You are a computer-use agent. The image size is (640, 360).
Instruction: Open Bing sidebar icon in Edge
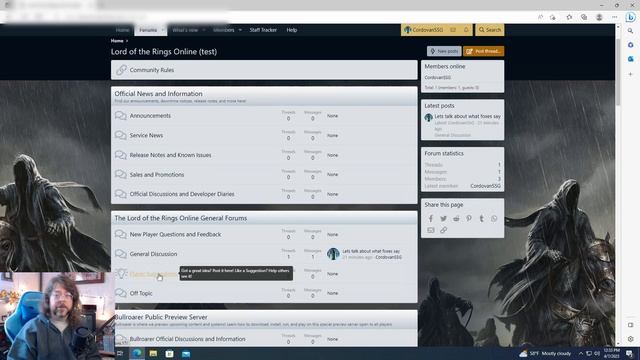631,17
